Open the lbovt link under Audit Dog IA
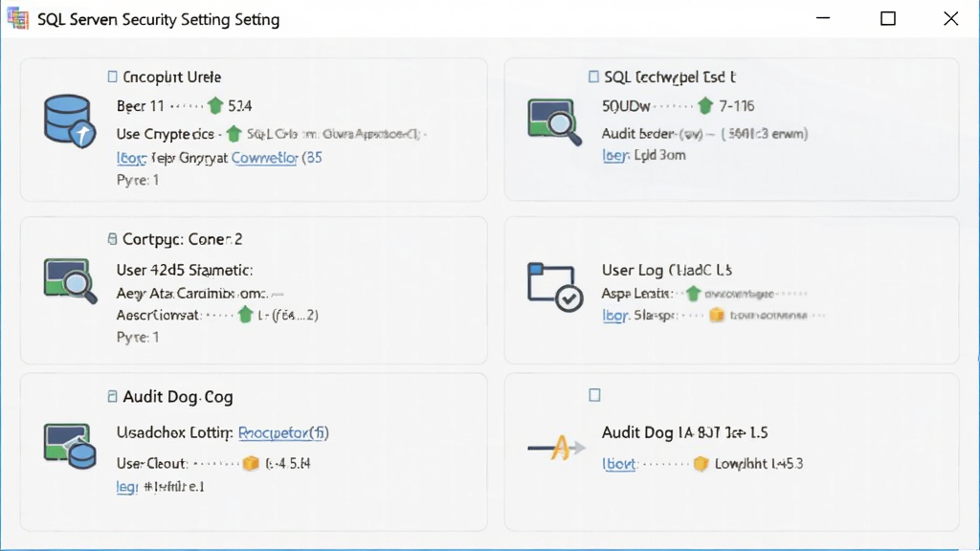The image size is (980, 551). pyautogui.click(x=619, y=464)
